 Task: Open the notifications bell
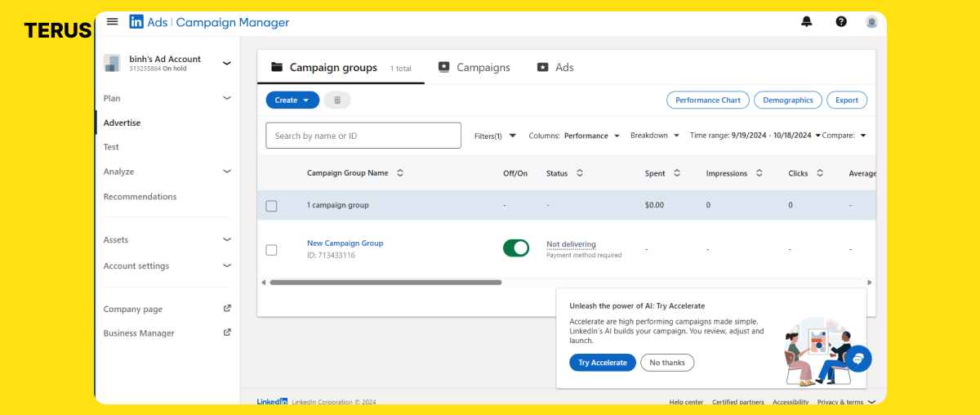coord(807,22)
